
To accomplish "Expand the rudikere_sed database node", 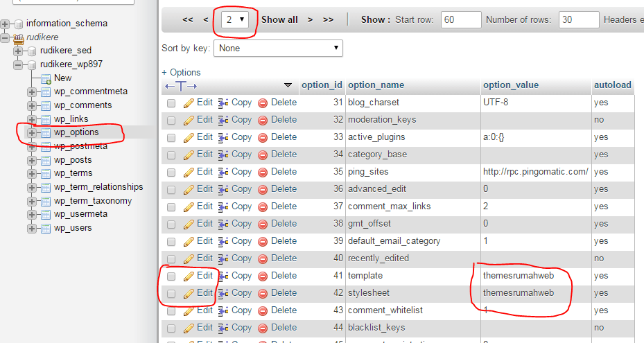I will pyautogui.click(x=18, y=51).
